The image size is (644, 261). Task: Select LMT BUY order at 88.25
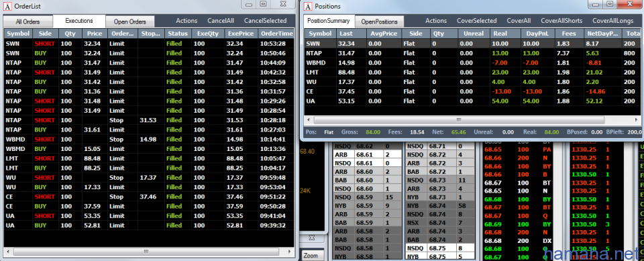click(149, 168)
